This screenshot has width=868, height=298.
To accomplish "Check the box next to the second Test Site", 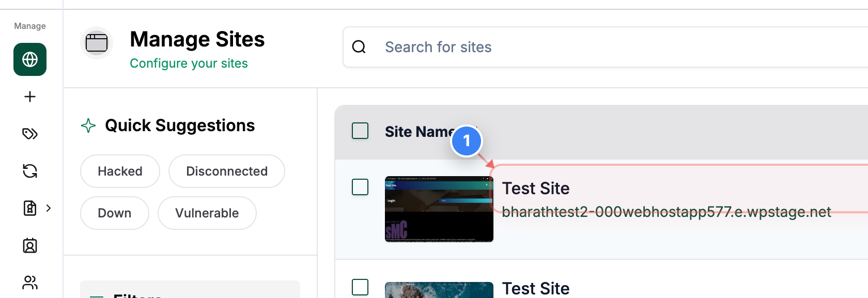I will click(360, 288).
